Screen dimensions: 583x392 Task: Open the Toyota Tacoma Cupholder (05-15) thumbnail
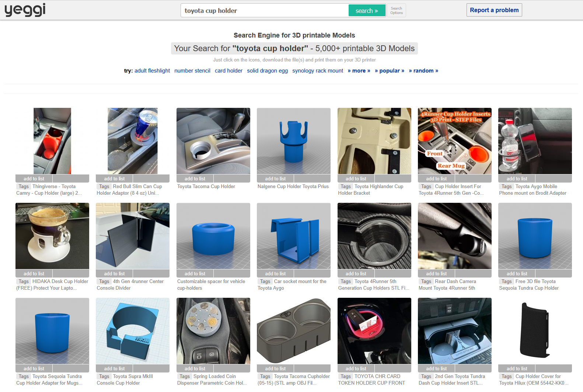pos(294,331)
